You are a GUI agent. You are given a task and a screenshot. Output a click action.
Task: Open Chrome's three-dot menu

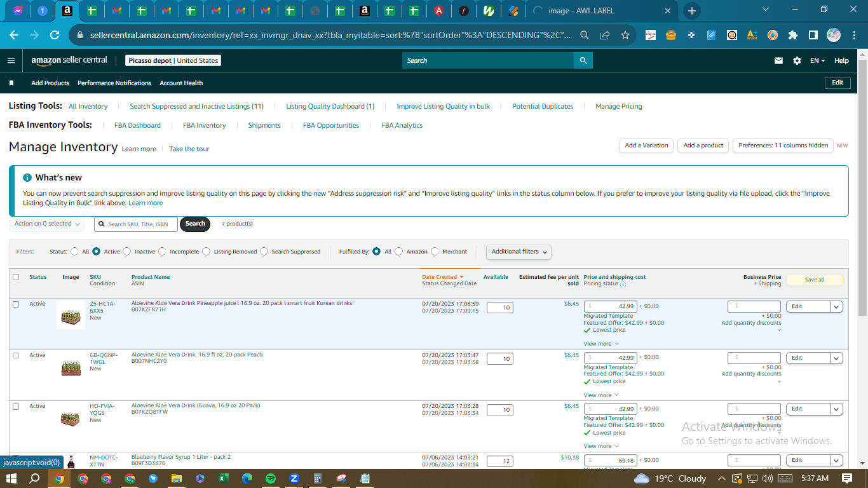click(x=853, y=36)
